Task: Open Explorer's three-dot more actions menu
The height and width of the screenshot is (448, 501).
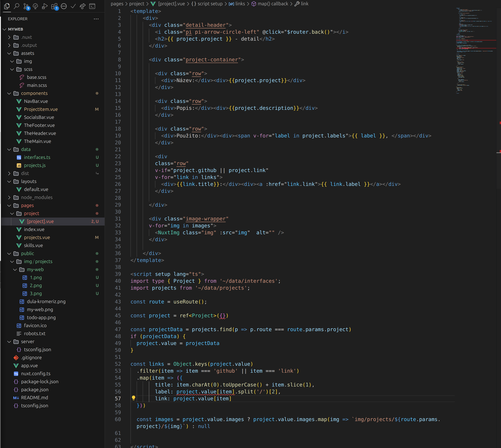Action: pos(96,19)
